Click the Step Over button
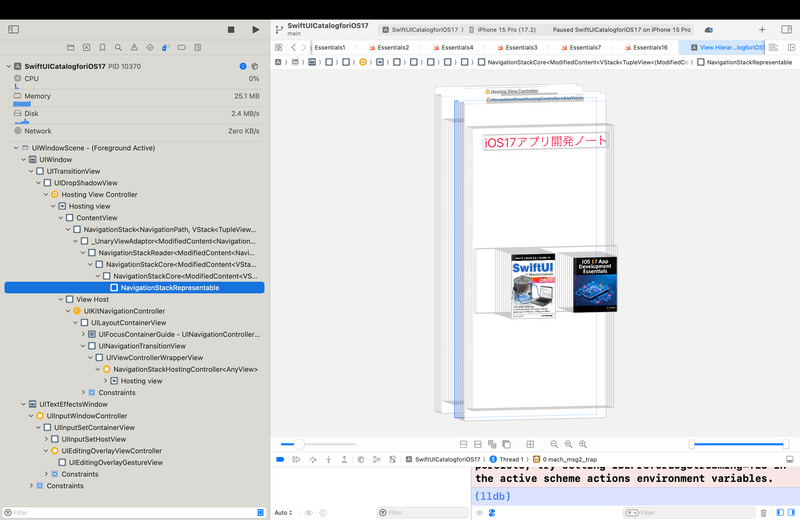 [x=313, y=459]
